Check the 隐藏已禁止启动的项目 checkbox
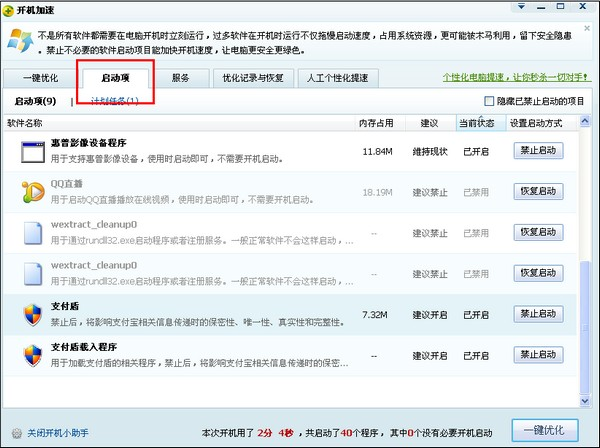Screen dimensions: 600x448 click(489, 101)
